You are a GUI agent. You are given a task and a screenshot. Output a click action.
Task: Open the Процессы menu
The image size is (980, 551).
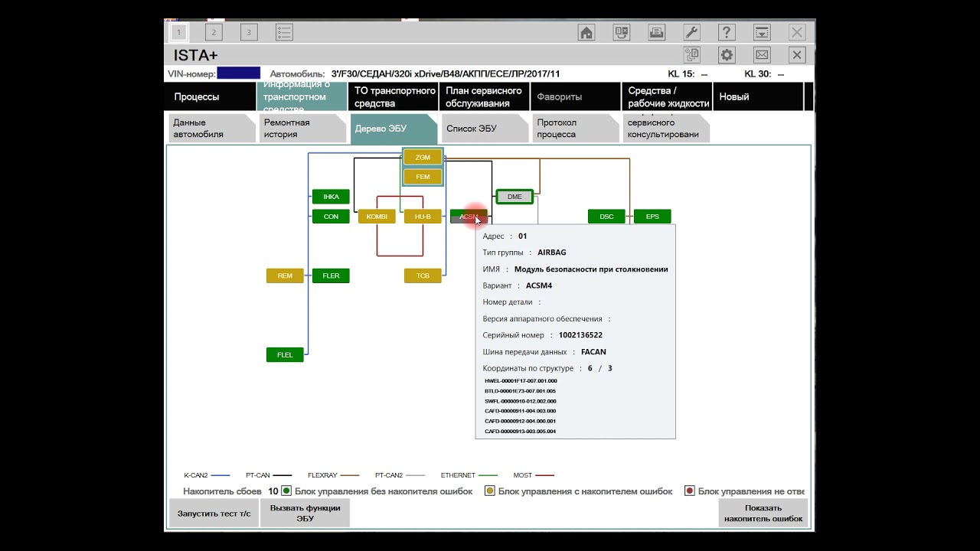[211, 96]
